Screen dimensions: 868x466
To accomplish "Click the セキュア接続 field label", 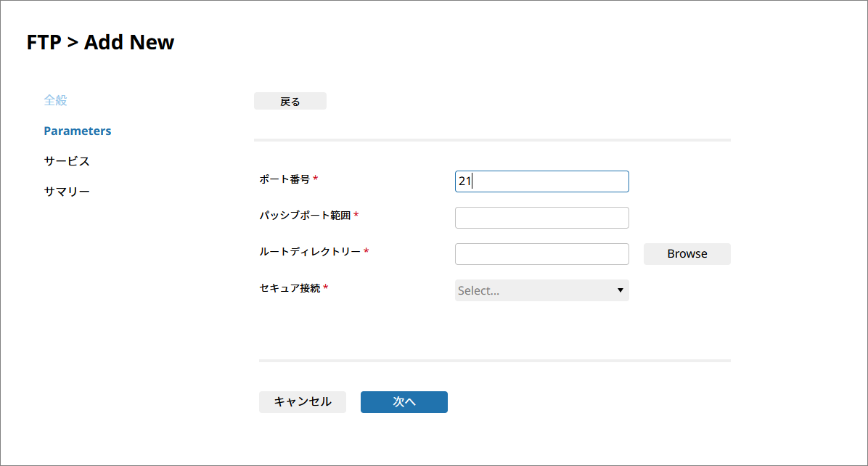I will [290, 287].
